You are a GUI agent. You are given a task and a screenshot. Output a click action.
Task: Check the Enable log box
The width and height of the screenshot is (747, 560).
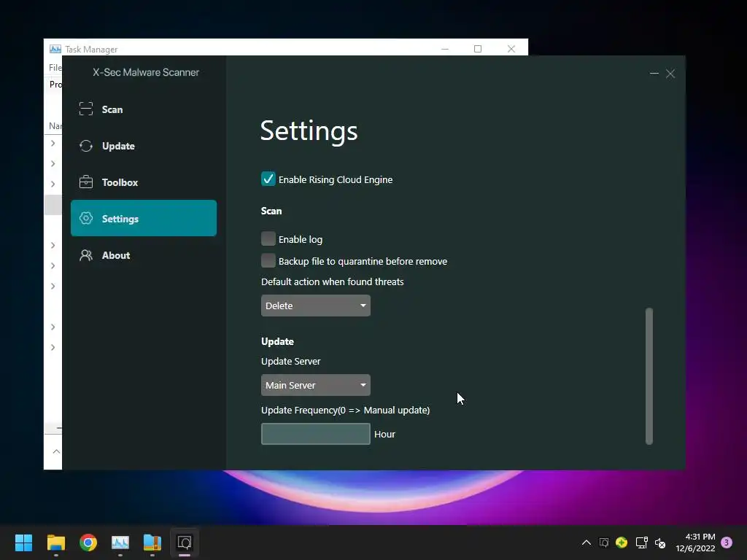pos(268,238)
